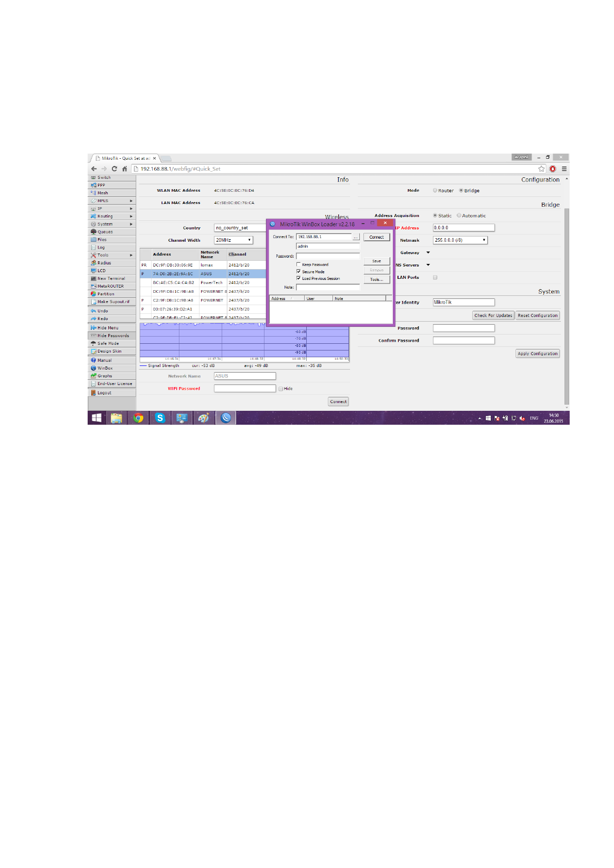Toggle Hide WiFi password checkbox
This screenshot has width=614, height=868.
pos(280,389)
